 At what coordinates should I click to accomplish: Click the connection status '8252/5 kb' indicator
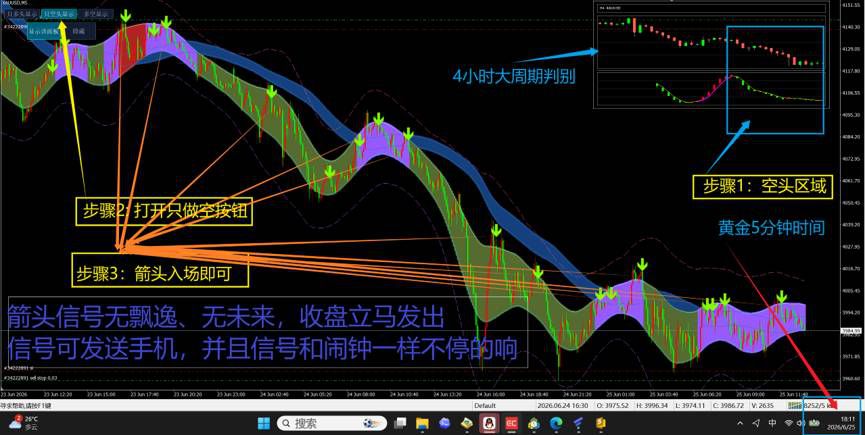813,405
